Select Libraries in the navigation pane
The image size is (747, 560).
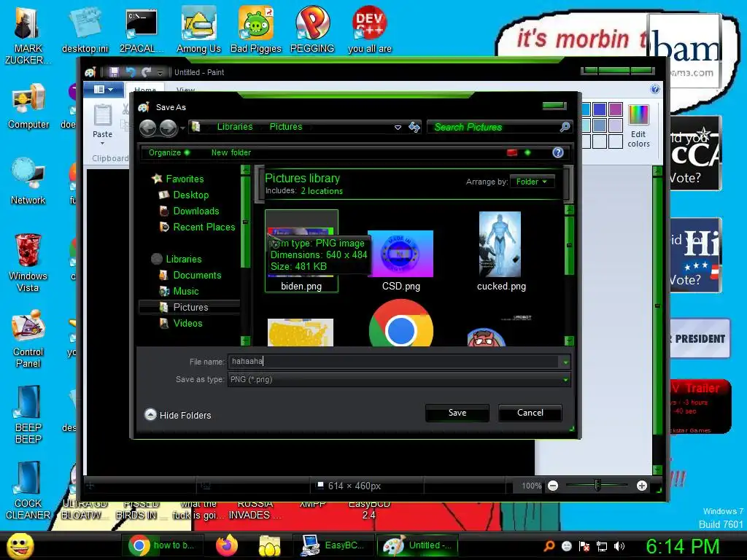(183, 259)
